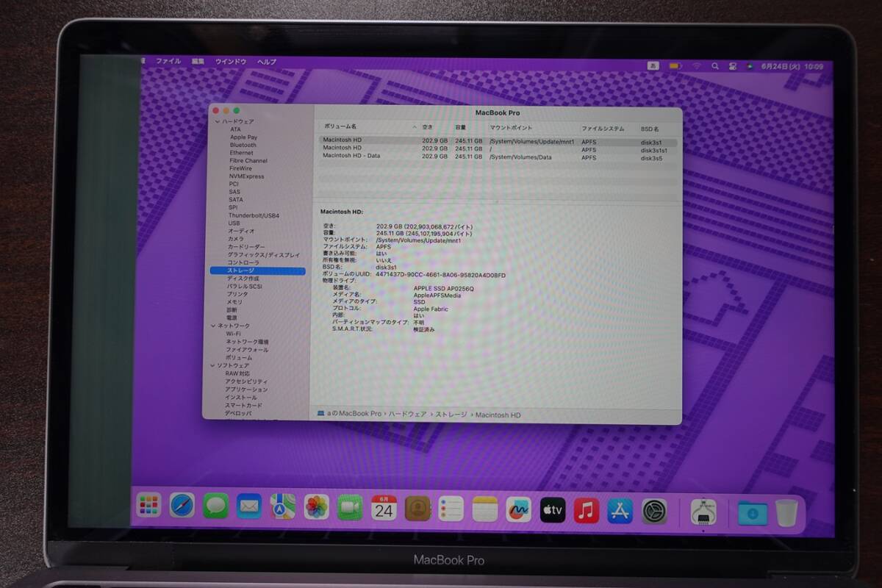The height and width of the screenshot is (588, 882).
Task: Sort by the BSD名 column header
Action: [x=650, y=129]
